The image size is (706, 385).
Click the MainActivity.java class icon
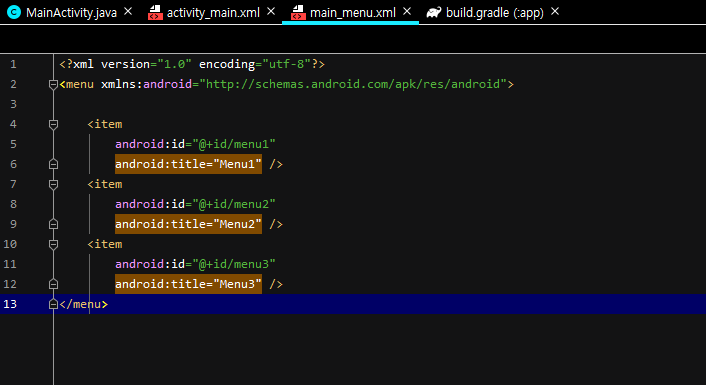pyautogui.click(x=14, y=12)
